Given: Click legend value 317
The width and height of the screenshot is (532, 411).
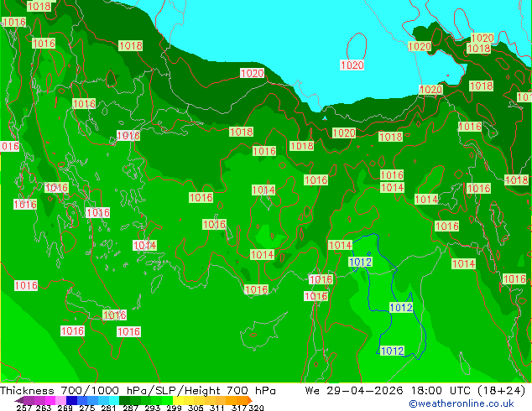Looking at the screenshot, I should [239, 408].
